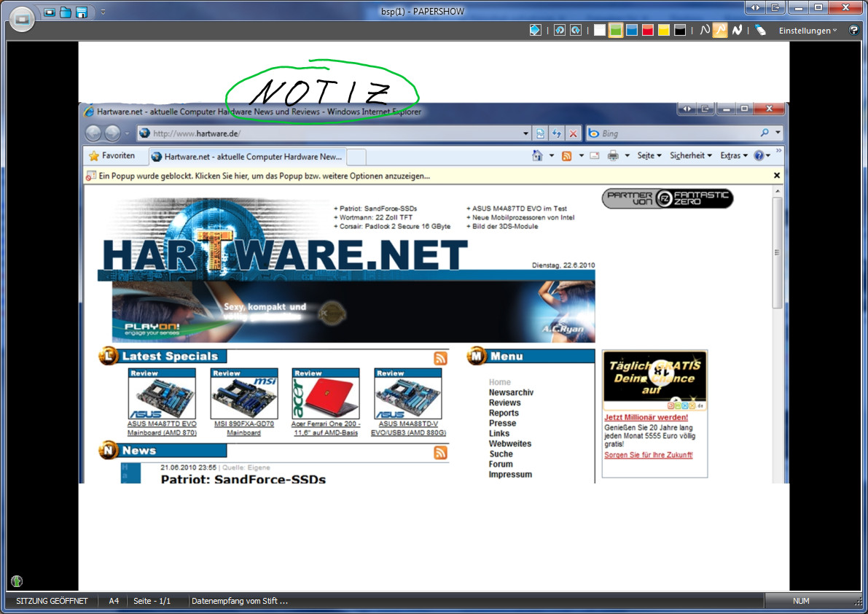This screenshot has height=614, width=868.
Task: Click the Latest Specials RSS icon
Action: [x=441, y=358]
